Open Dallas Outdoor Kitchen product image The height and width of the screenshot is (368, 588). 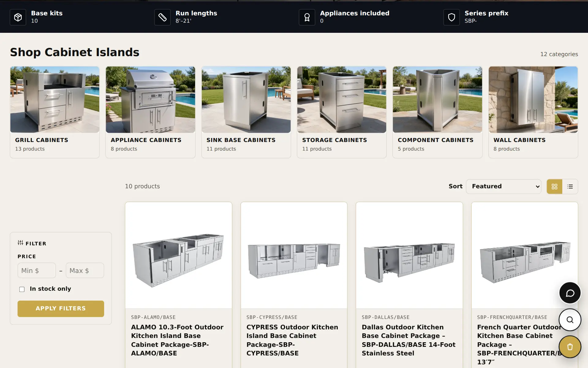click(x=409, y=255)
